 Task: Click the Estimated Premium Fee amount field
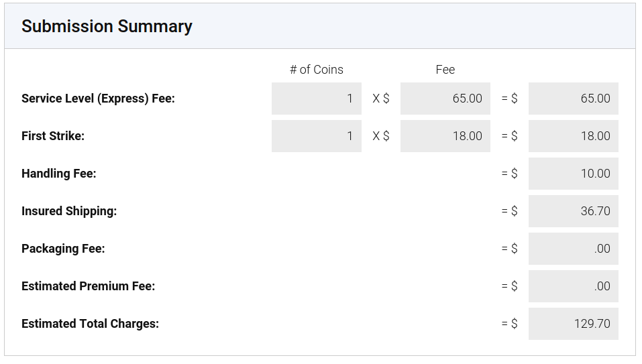pos(573,286)
